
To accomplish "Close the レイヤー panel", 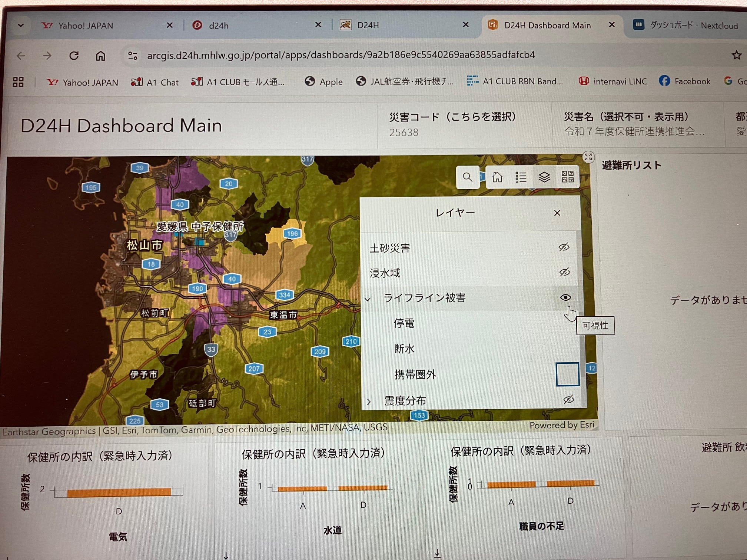I will coord(557,213).
